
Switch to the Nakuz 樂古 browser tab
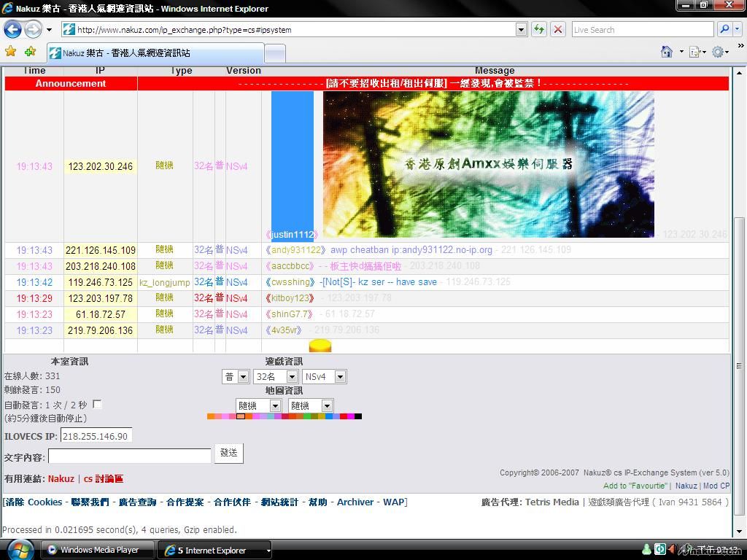point(155,53)
